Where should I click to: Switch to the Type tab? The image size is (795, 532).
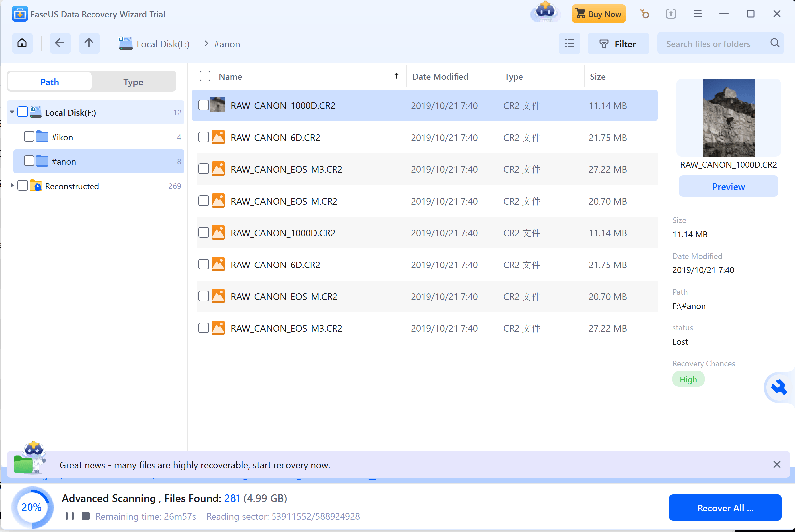[x=133, y=82]
